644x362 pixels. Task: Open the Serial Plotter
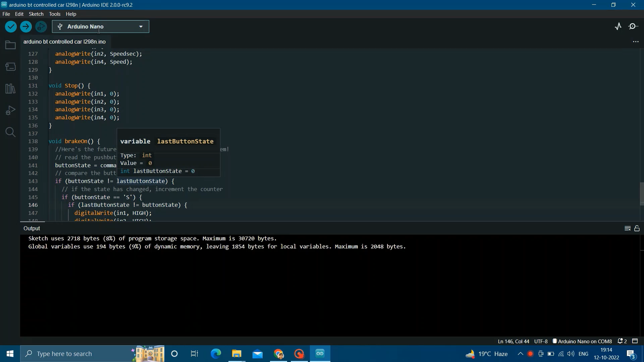pos(618,27)
